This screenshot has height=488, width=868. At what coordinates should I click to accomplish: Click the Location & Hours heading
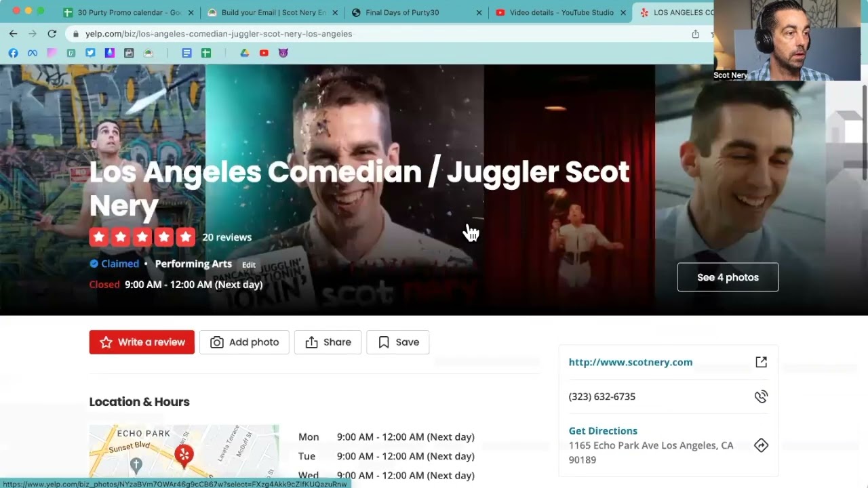pyautogui.click(x=139, y=402)
